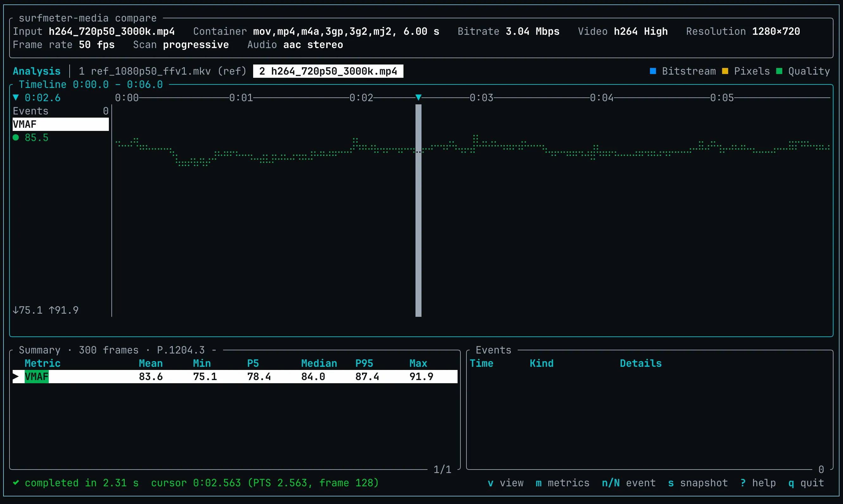
Task: Click the P5 value 78.4
Action: 259,377
